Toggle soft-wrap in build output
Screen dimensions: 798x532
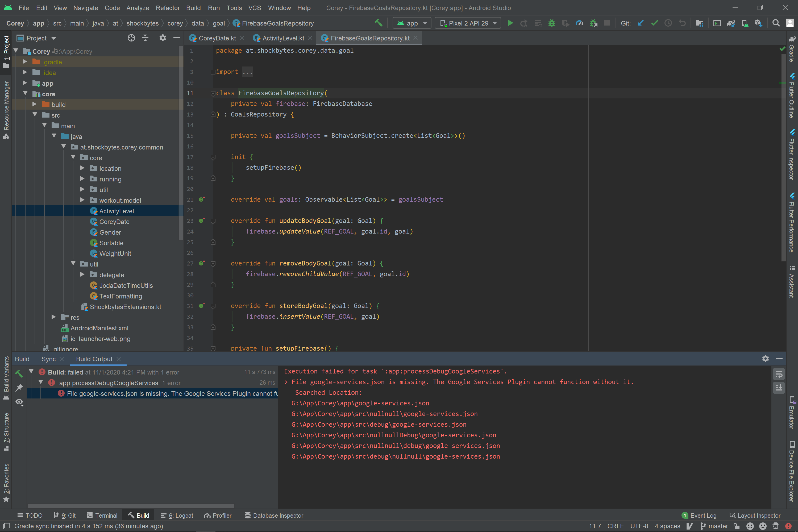pos(779,374)
